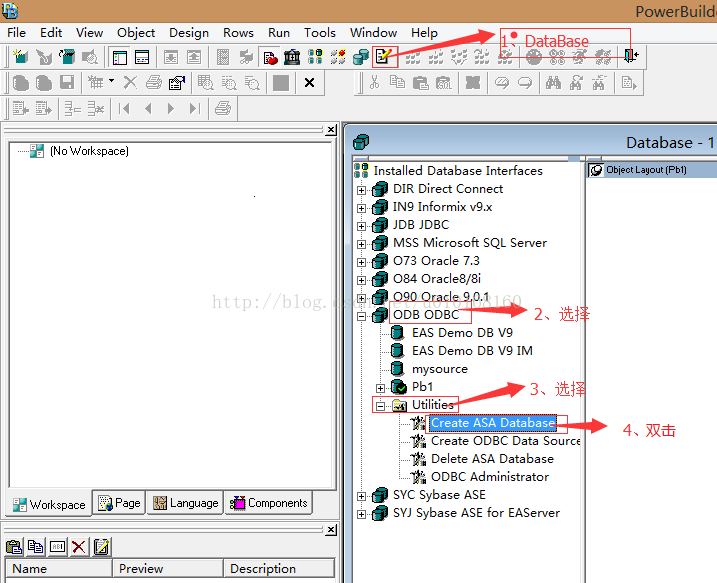Image resolution: width=717 pixels, height=583 pixels.
Task: Open the Library painter building icon
Action: pos(292,57)
